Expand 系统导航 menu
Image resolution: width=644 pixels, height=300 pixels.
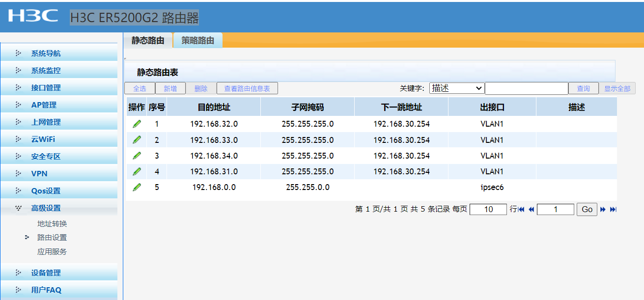point(59,54)
